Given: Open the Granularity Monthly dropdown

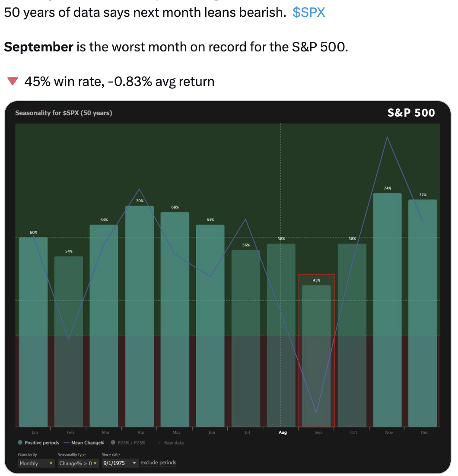Looking at the screenshot, I should 37,463.
